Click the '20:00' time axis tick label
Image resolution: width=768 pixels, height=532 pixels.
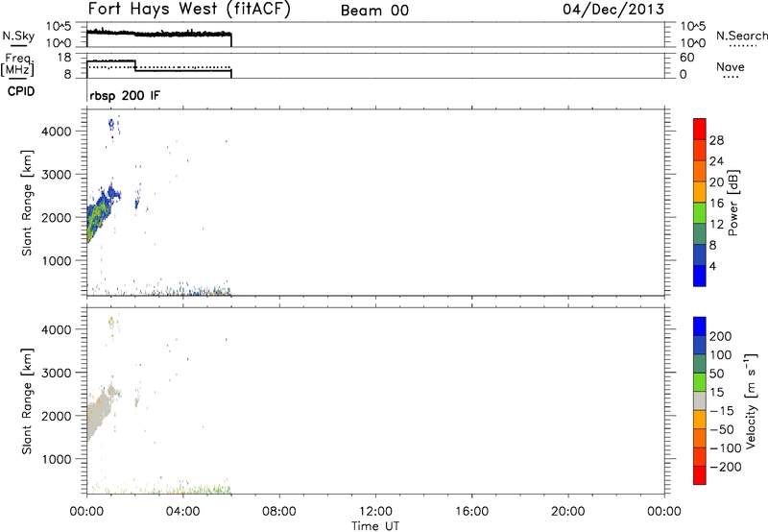pyautogui.click(x=568, y=512)
